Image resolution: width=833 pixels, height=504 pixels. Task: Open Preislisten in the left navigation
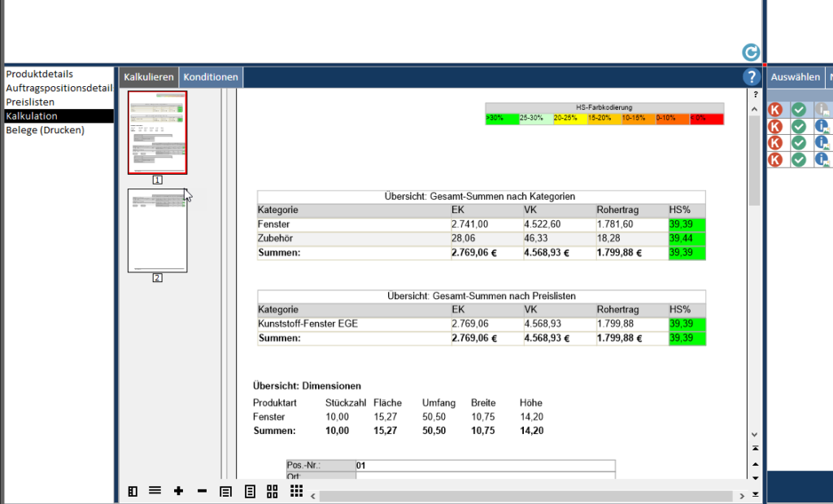(30, 102)
